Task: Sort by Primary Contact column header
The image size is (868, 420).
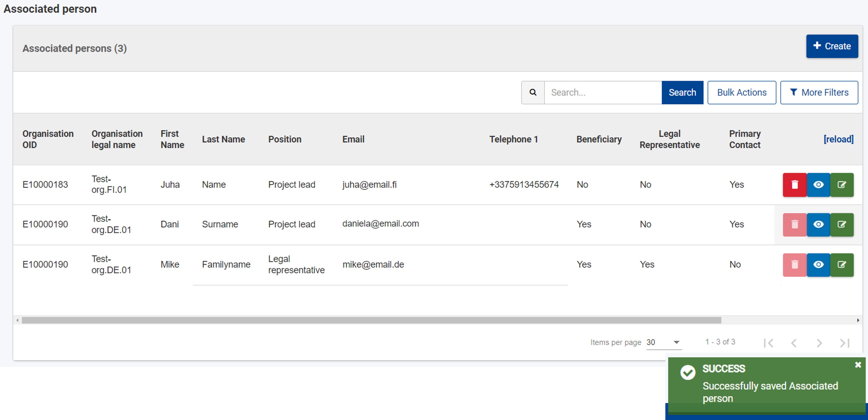Action: (745, 139)
